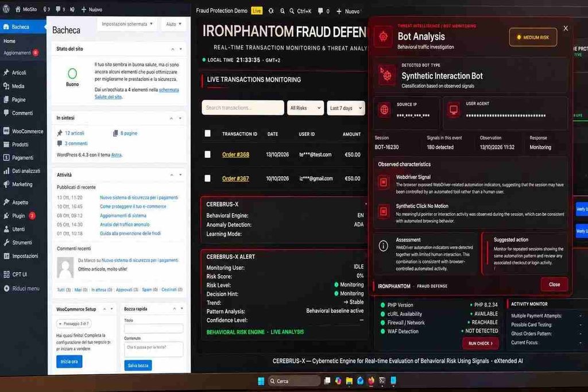Screen dimensions: 588x392
Task: Open Media library in sidebar
Action: (18, 86)
